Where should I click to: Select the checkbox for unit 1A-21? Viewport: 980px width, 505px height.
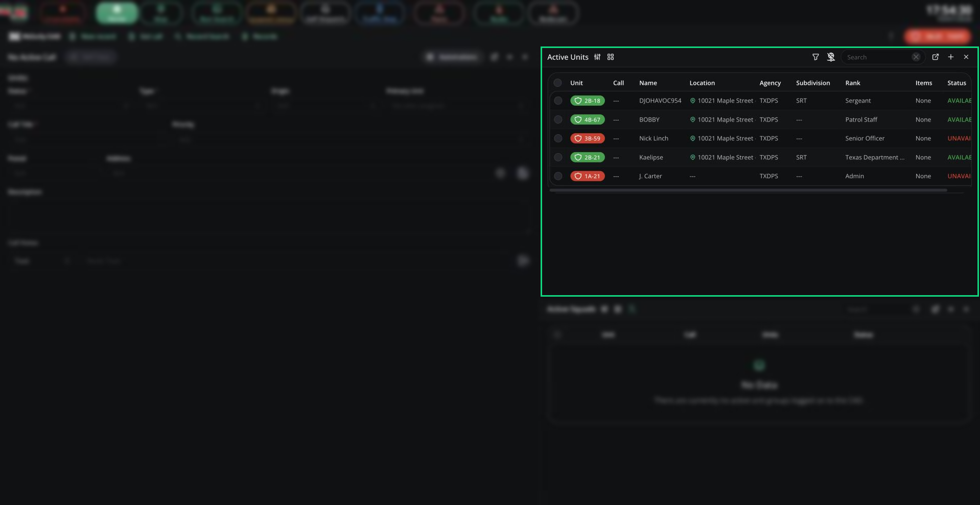click(558, 176)
